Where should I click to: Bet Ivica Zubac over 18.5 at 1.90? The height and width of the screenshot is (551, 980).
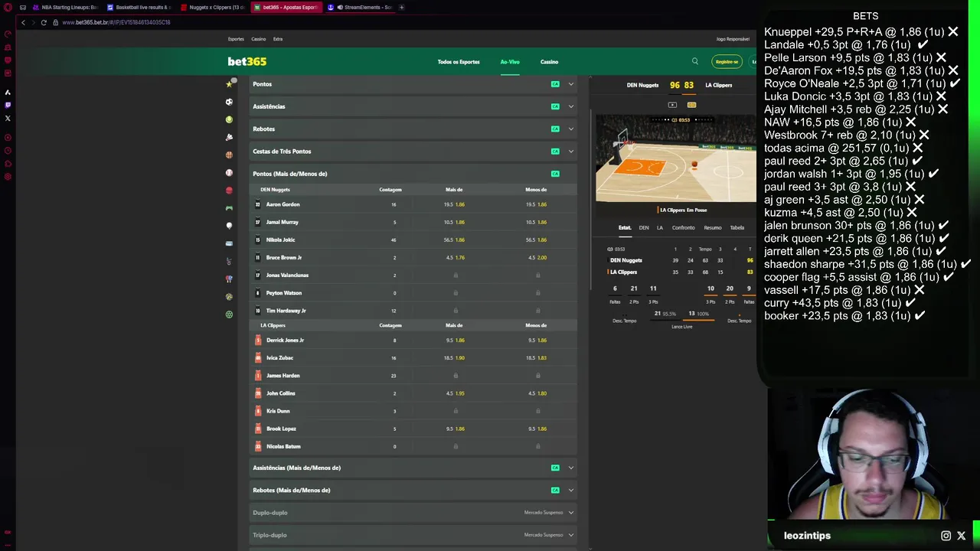pos(454,358)
